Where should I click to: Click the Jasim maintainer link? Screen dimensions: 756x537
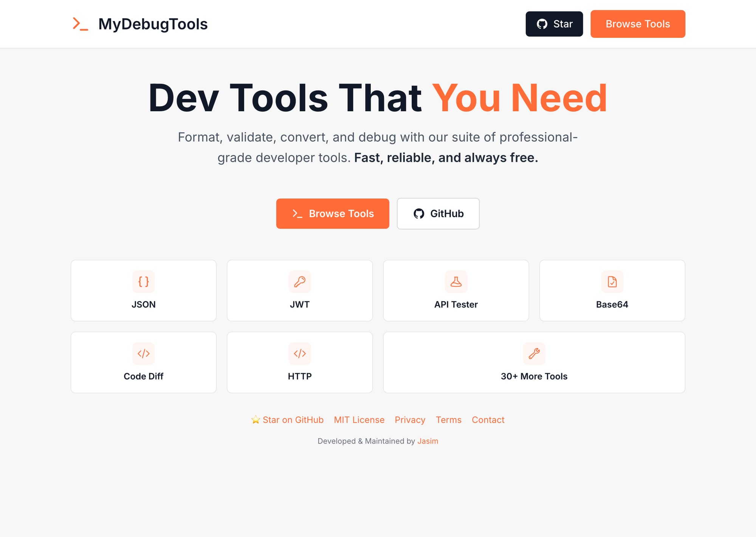428,441
